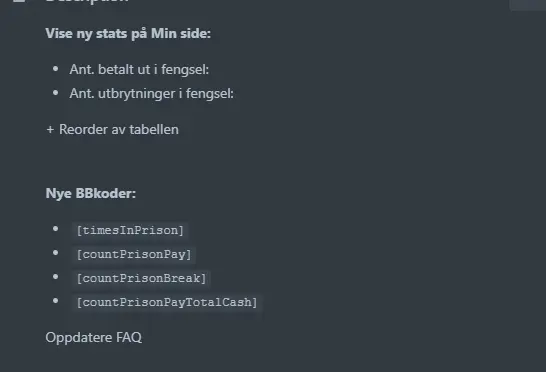The image size is (546, 372).
Task: Click the bullet before "Ant. utbrytninger i fengsel"
Action: point(55,93)
